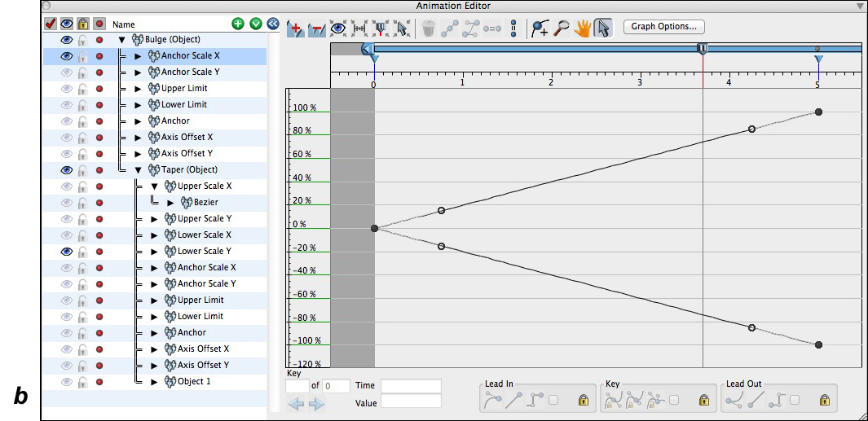Toggle the red record dot for Object 1
This screenshot has width=868, height=421.
point(99,381)
